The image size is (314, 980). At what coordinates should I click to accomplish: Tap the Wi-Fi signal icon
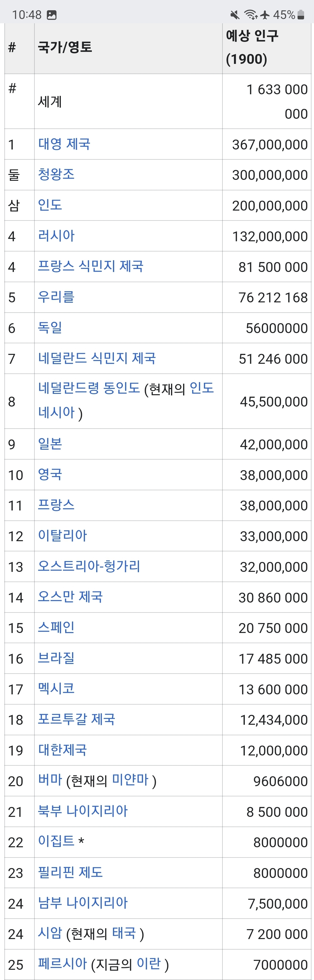[x=251, y=15]
